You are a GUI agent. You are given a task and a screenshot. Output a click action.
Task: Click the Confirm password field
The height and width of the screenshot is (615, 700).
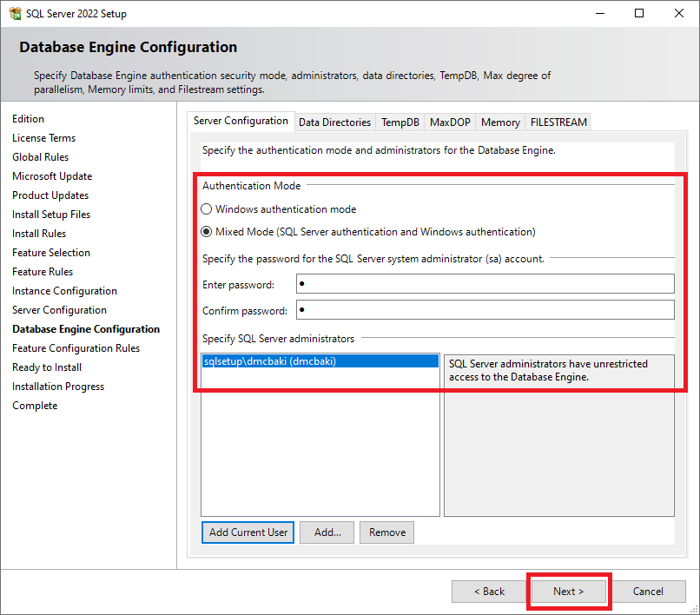[x=485, y=310]
